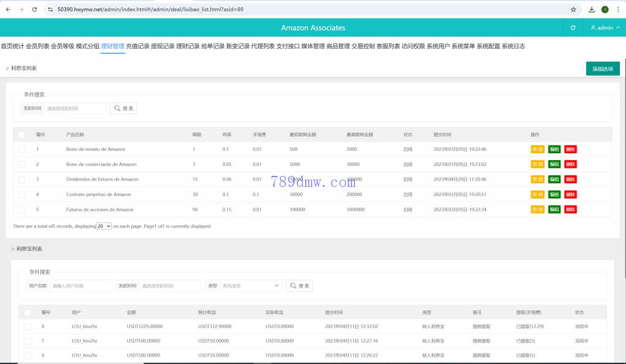Expand the admin account menu

(x=617, y=27)
